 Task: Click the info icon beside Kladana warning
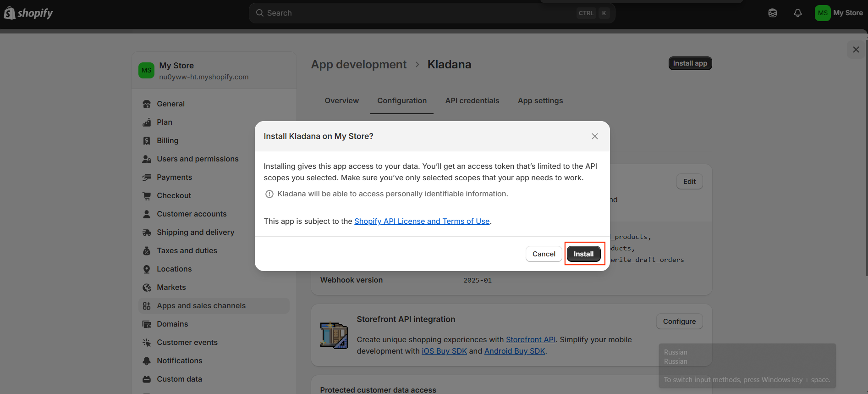(269, 194)
